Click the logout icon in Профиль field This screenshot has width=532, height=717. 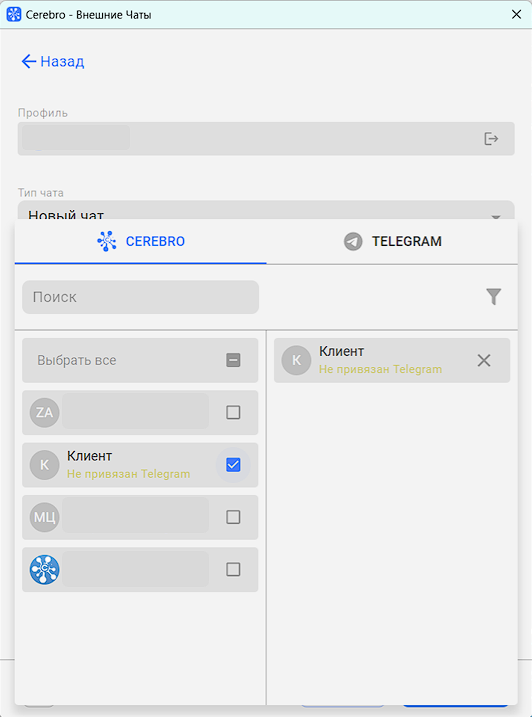(x=491, y=139)
